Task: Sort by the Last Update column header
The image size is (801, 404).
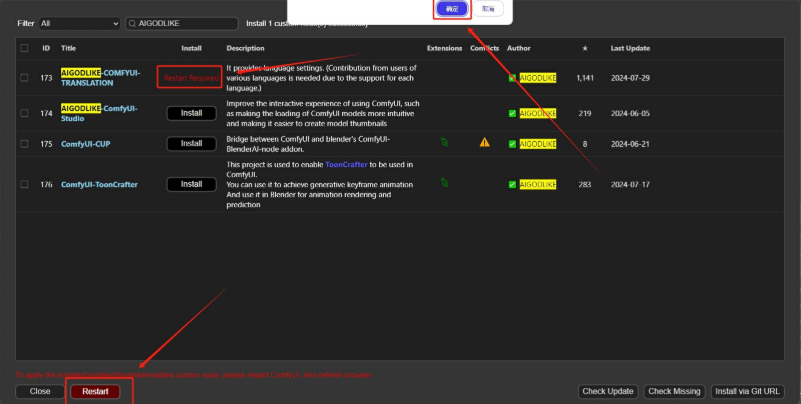Action: click(630, 48)
